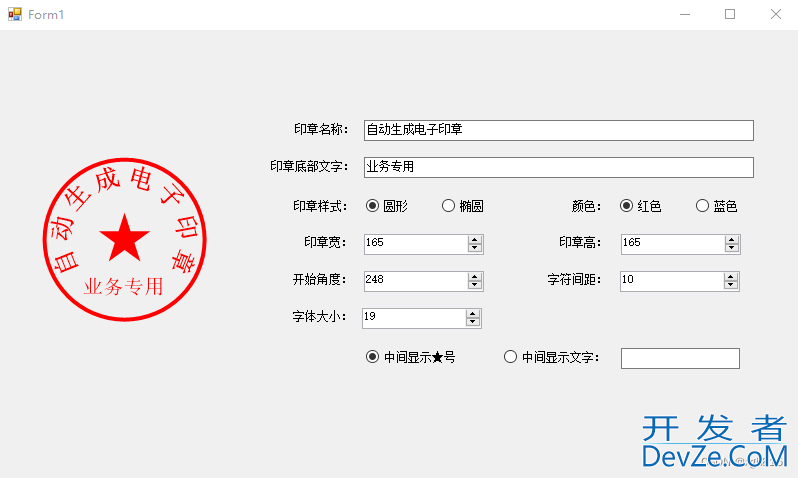Click the Form1 application icon in title bar
This screenshot has height=478, width=798.
(x=15, y=14)
